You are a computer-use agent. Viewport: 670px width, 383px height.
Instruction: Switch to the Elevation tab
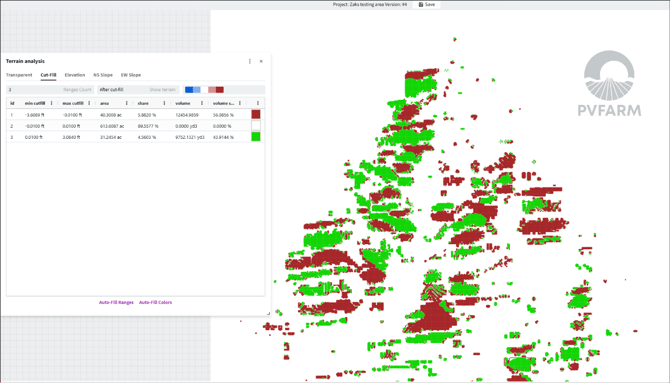75,75
